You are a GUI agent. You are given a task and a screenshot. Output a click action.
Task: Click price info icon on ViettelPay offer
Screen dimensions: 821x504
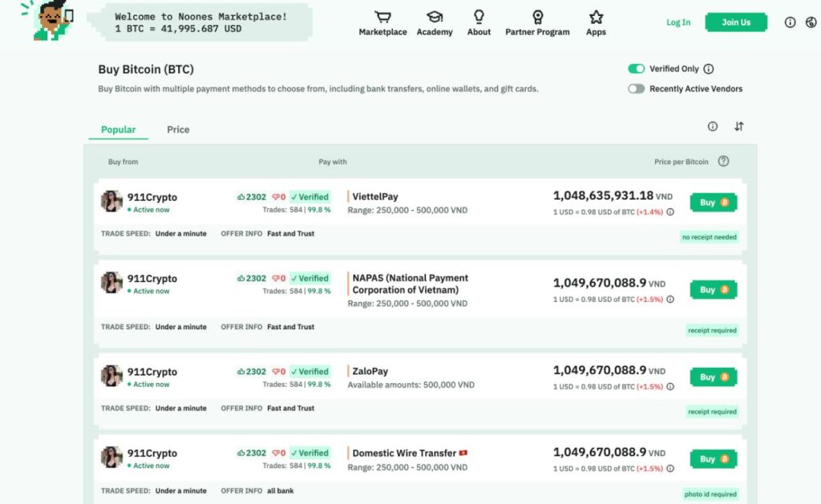tap(670, 212)
